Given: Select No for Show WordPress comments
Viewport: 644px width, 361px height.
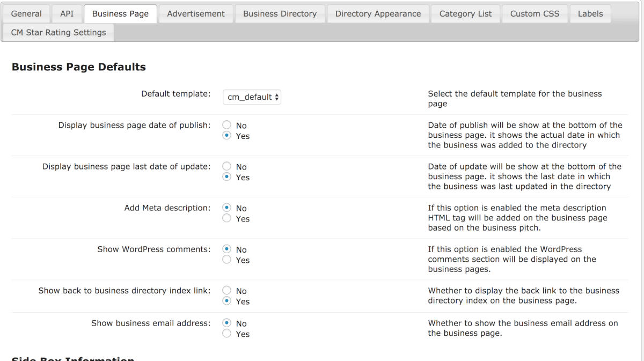Looking at the screenshot, I should click(227, 249).
